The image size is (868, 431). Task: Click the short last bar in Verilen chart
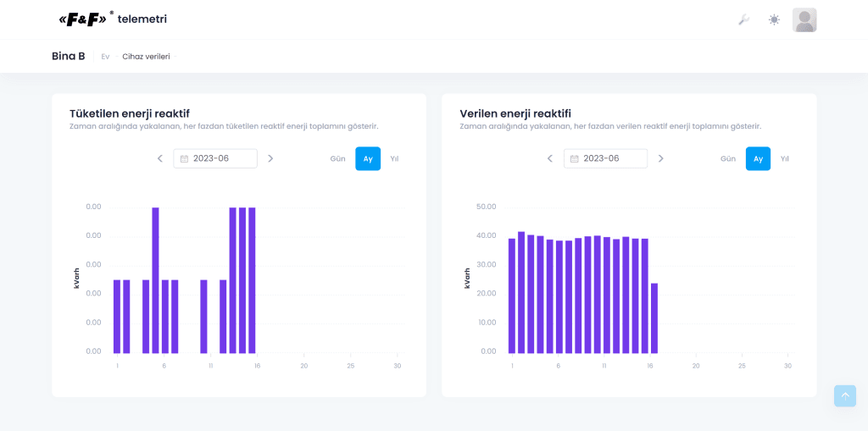(x=654, y=318)
